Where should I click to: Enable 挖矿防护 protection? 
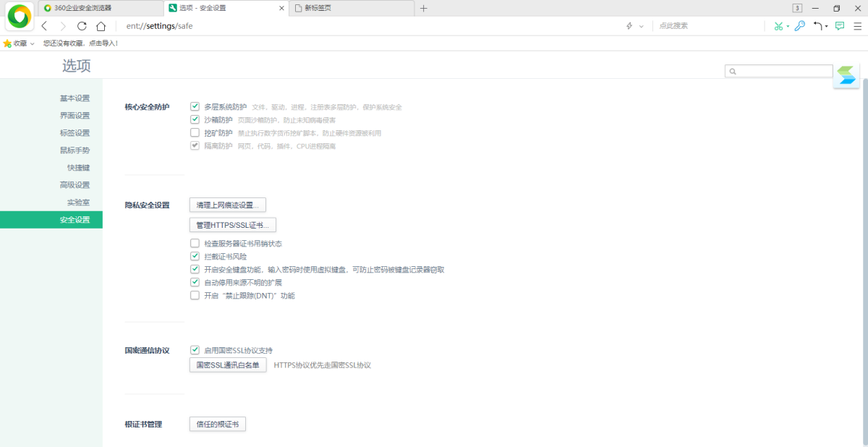[x=195, y=133]
